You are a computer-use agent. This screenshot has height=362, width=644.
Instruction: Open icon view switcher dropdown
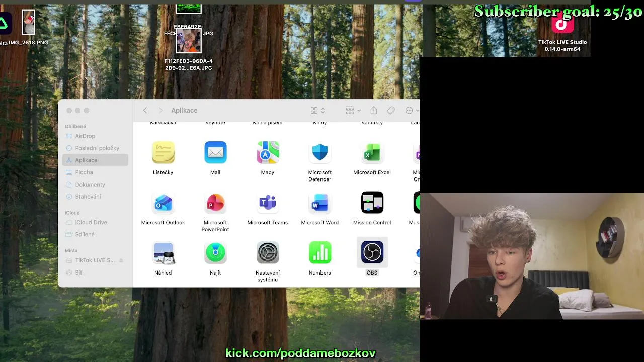click(x=318, y=110)
